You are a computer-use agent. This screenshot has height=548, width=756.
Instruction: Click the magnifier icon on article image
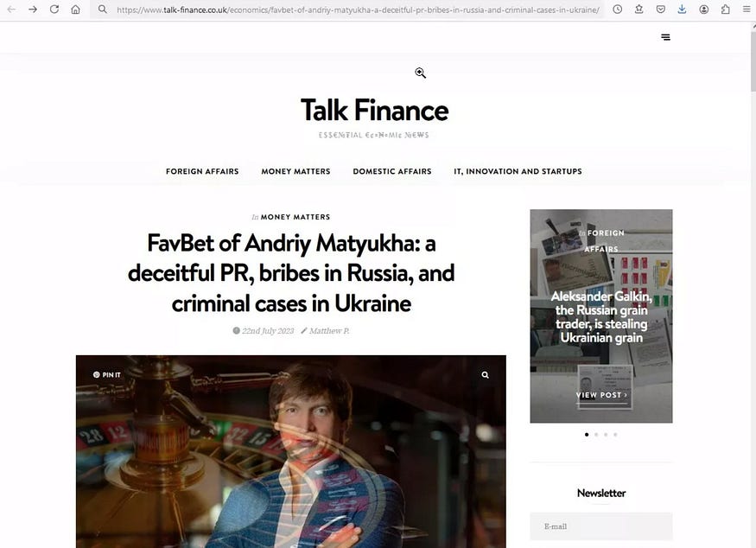[485, 375]
